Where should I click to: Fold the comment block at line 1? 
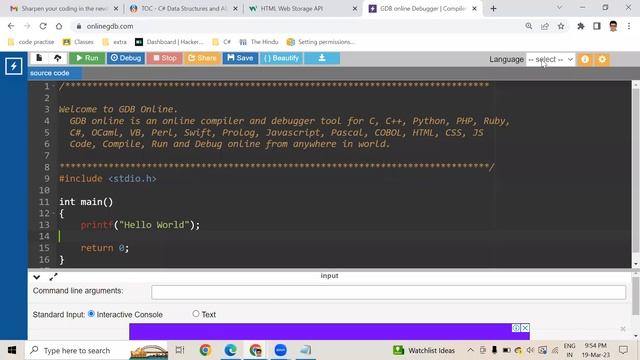pyautogui.click(x=54, y=86)
